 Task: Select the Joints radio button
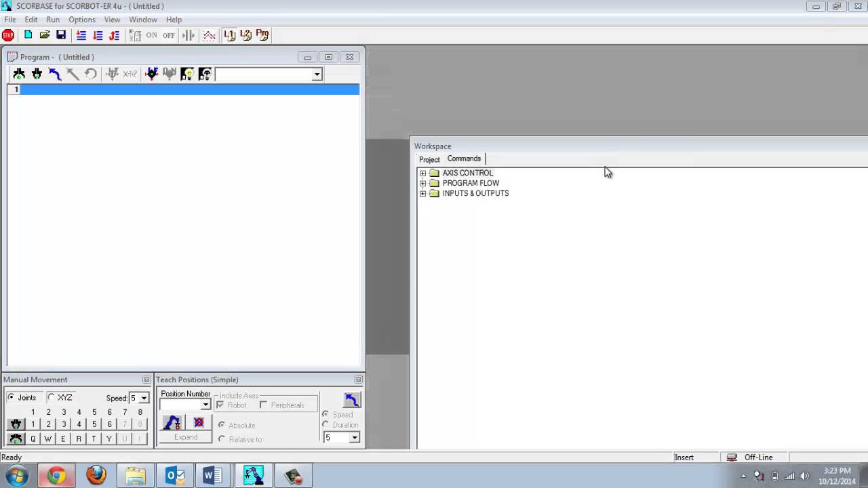point(11,397)
